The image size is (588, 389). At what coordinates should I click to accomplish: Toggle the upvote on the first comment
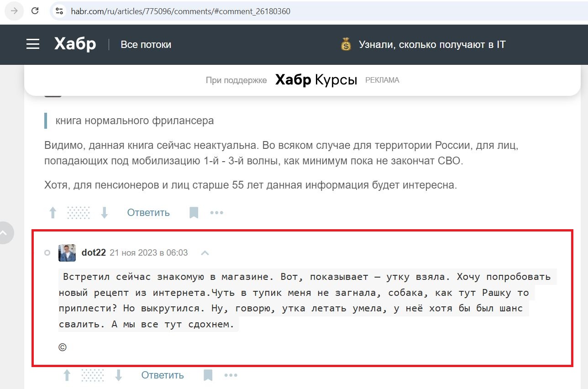53,212
